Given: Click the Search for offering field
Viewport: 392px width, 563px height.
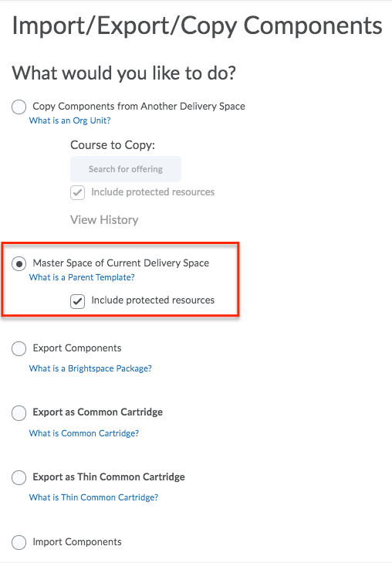Looking at the screenshot, I should coord(126,169).
